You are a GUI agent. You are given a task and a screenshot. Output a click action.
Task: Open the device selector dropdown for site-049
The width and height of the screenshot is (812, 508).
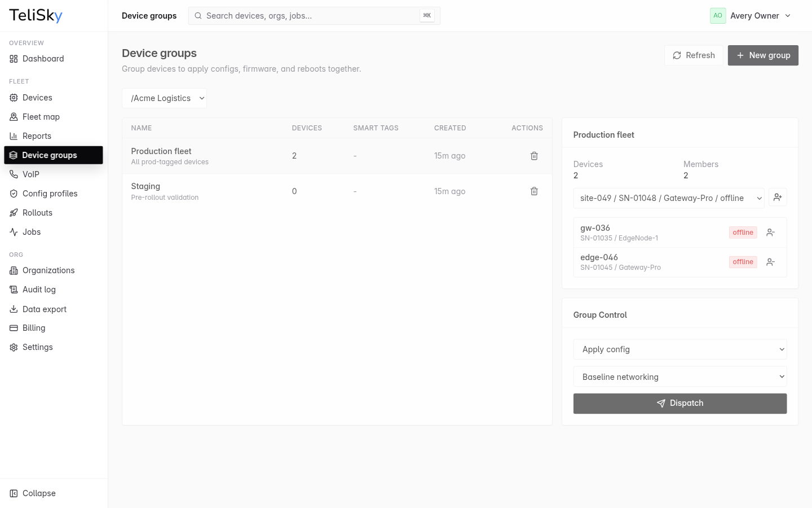coord(669,198)
